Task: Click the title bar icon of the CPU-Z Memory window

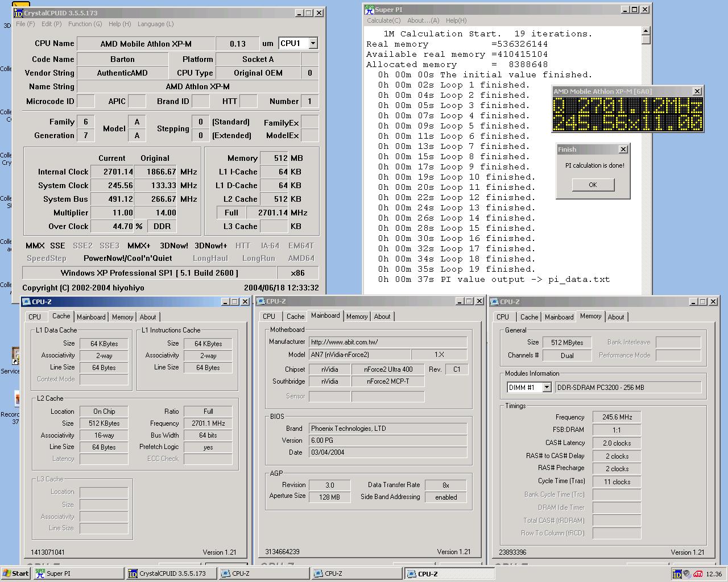Action: [x=494, y=302]
